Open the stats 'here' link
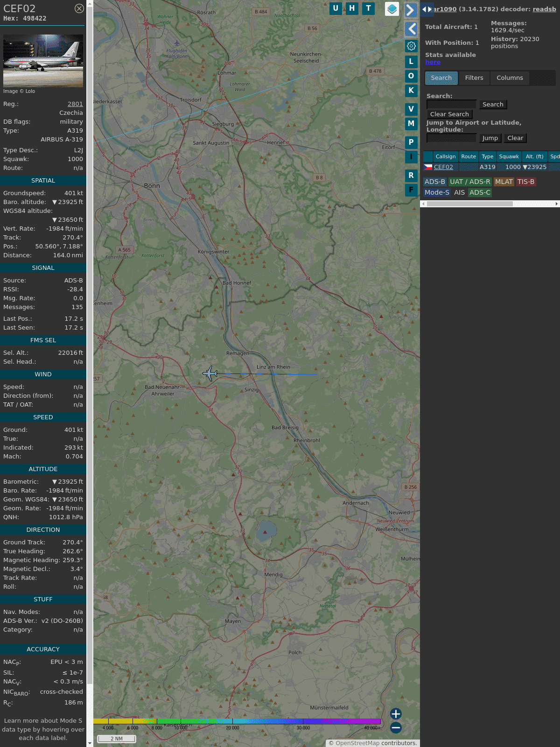This screenshot has height=747, width=560. pos(433,62)
